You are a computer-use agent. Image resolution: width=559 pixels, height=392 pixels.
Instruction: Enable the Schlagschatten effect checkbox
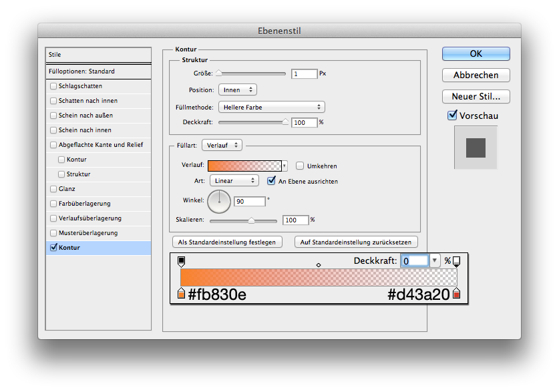coord(53,86)
